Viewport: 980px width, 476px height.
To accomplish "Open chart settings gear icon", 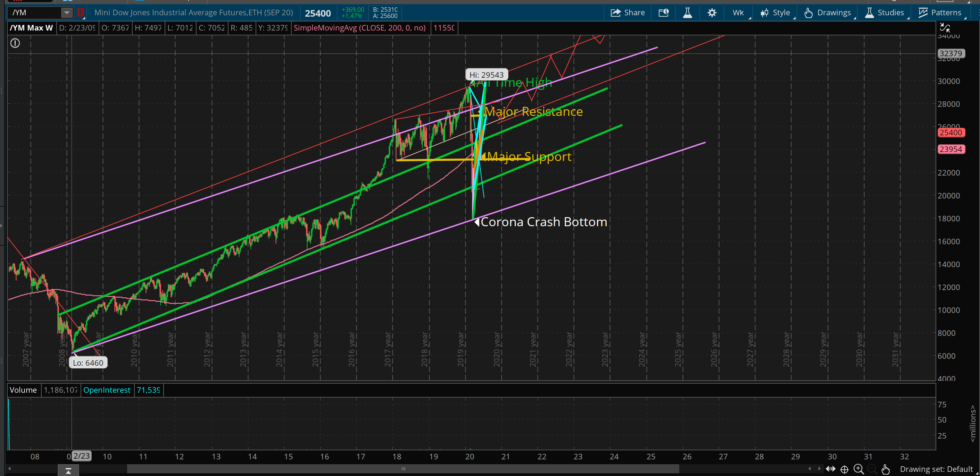I will point(712,12).
